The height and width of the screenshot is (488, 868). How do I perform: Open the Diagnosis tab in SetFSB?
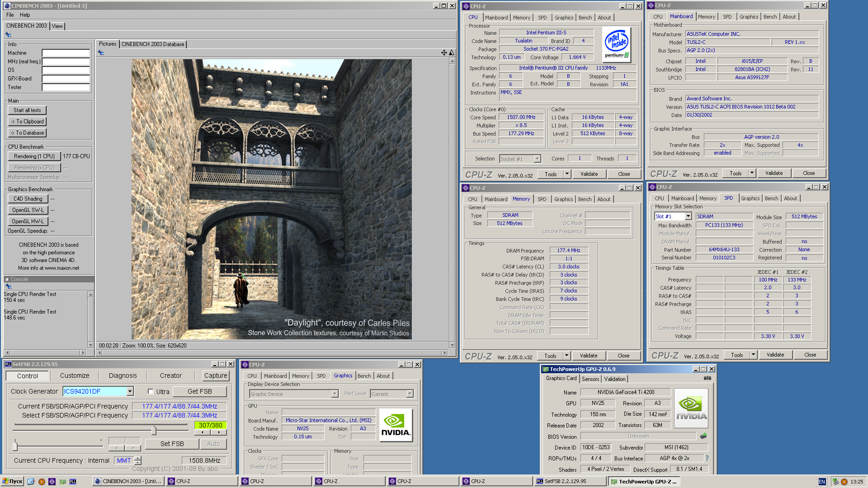click(123, 376)
